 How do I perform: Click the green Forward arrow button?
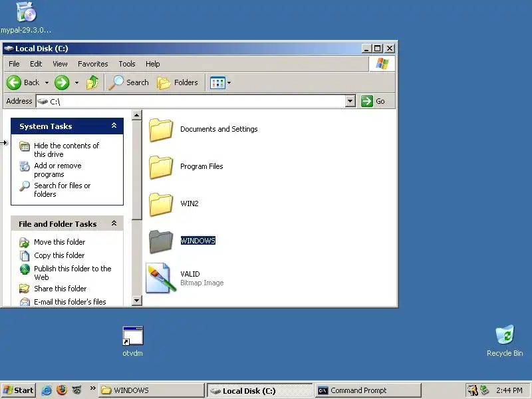(x=62, y=82)
